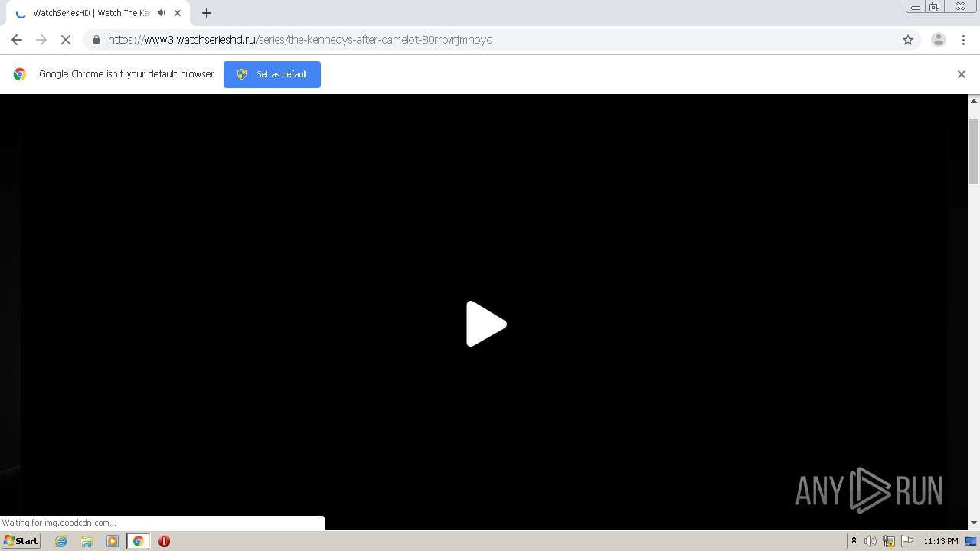The width and height of the screenshot is (980, 551).
Task: Open the red Opera taskbar icon
Action: point(164,541)
